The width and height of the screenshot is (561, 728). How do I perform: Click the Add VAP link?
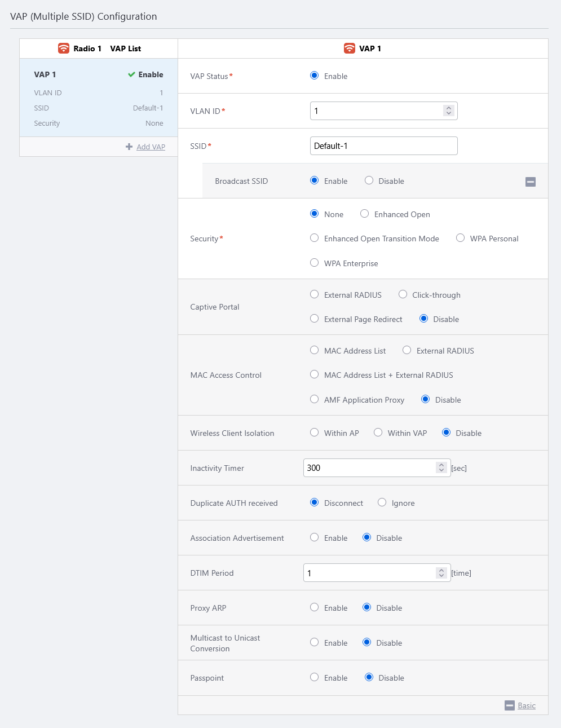(151, 147)
